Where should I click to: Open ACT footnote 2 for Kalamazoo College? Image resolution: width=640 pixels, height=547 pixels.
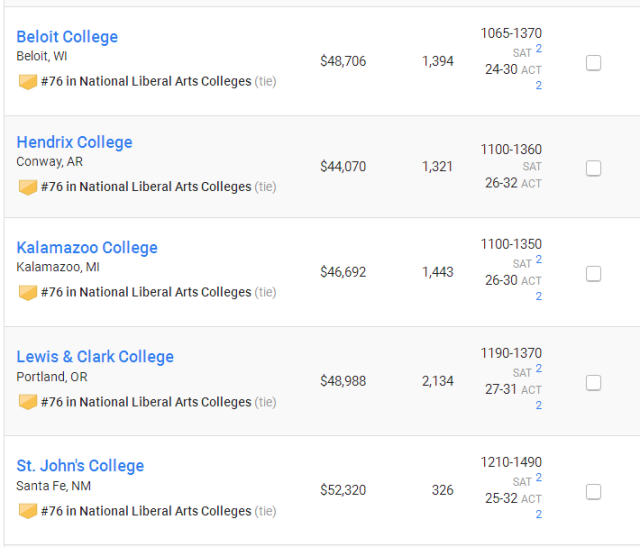539,296
